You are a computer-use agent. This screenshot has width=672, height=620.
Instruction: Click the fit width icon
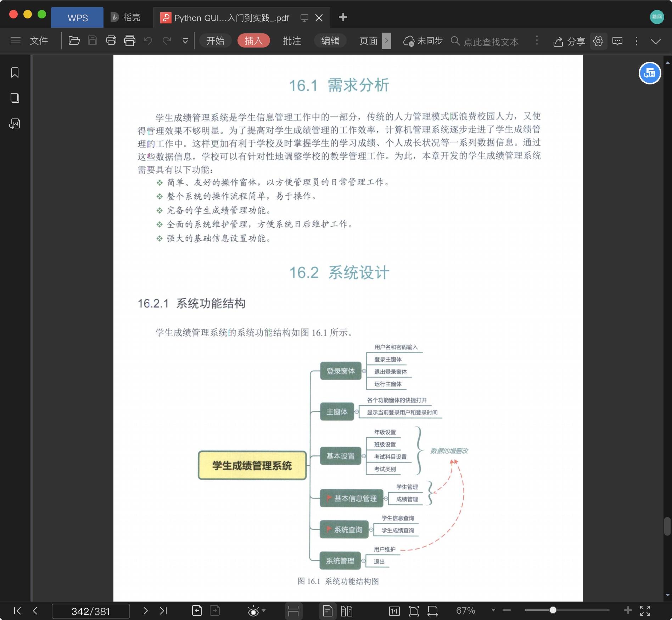[x=433, y=611]
